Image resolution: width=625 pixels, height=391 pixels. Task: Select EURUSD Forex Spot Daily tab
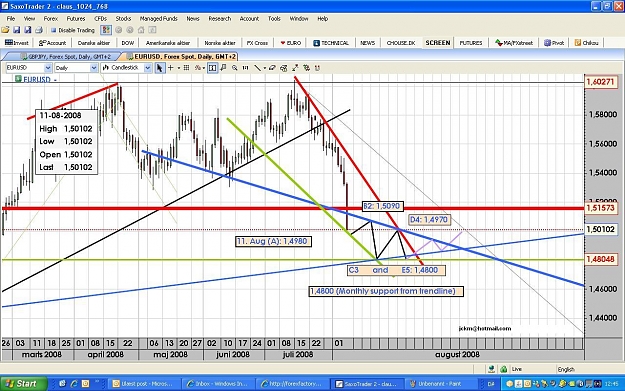(180, 57)
